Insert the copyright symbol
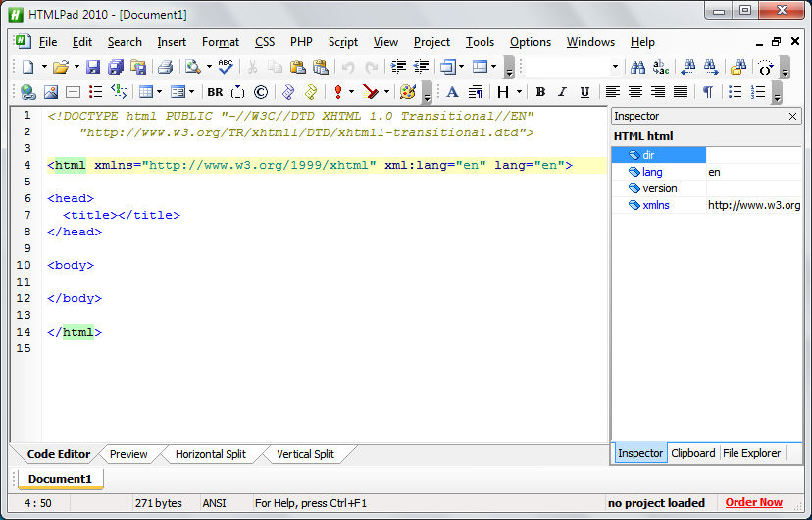Viewport: 812px width, 520px height. [261, 92]
